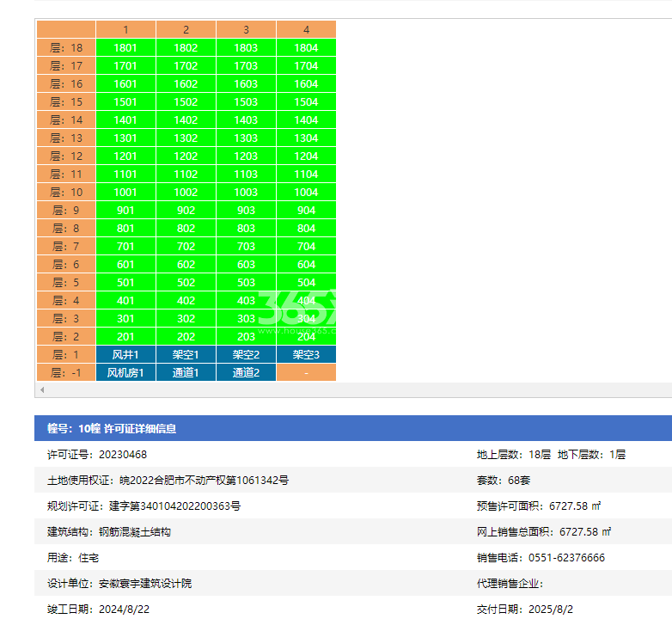Click row label 层: -1
This screenshot has height=625, width=672.
click(66, 372)
